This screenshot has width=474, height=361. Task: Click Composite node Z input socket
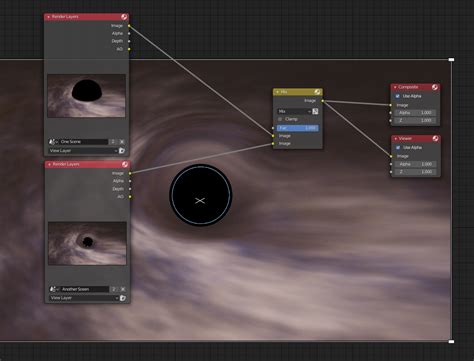point(391,120)
